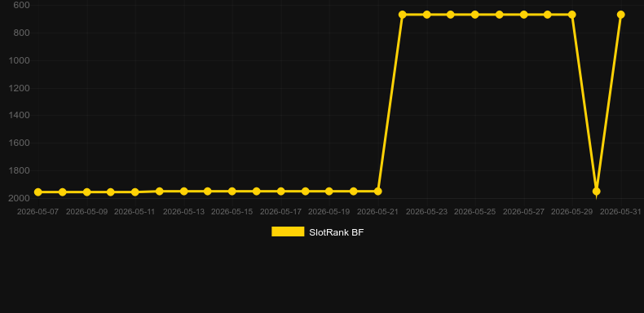This screenshot has width=644, height=313.
Task: Select the dip data point on 2026-05-30
Action: coord(597,192)
